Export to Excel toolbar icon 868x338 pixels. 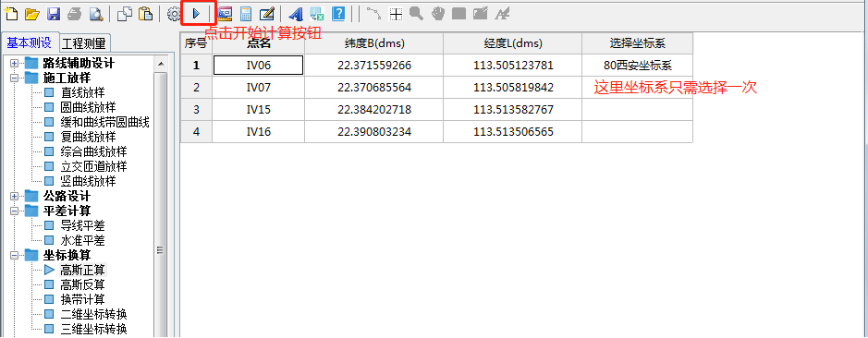pyautogui.click(x=317, y=14)
